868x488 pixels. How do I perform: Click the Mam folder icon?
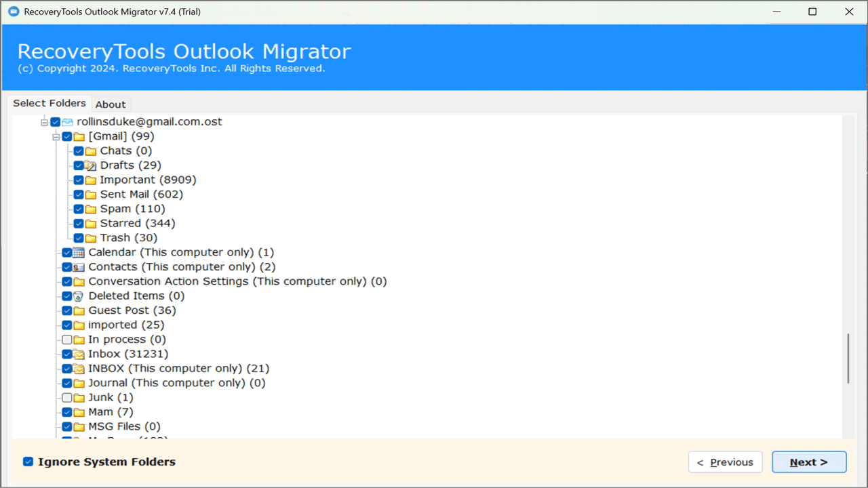click(x=79, y=412)
